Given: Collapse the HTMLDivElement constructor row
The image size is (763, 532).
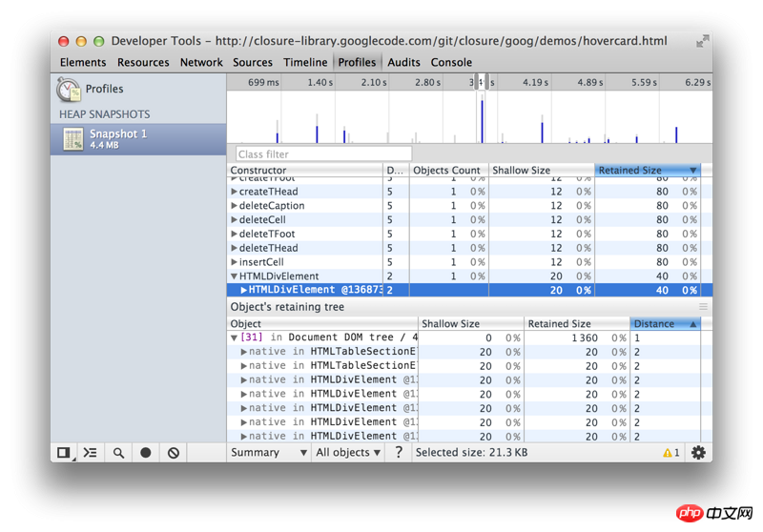Looking at the screenshot, I should [x=235, y=276].
